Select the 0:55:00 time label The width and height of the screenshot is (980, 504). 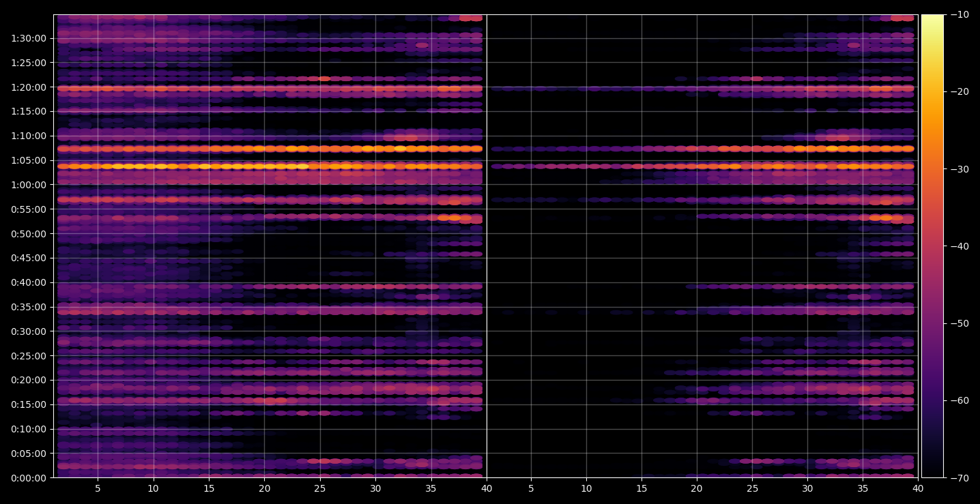(30, 209)
